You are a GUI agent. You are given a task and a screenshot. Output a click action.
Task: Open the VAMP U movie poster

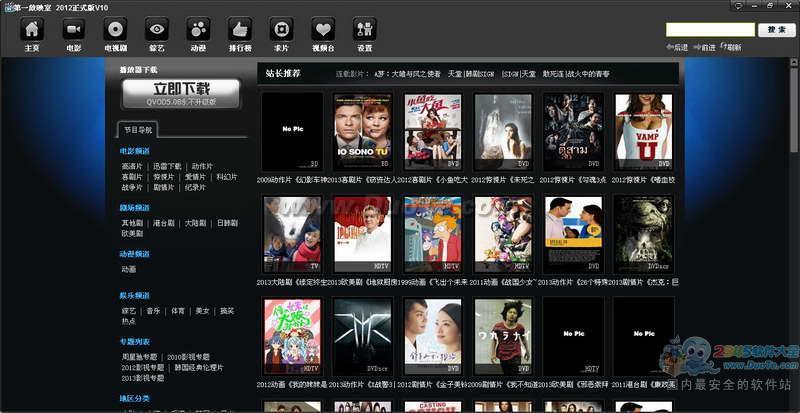(643, 132)
